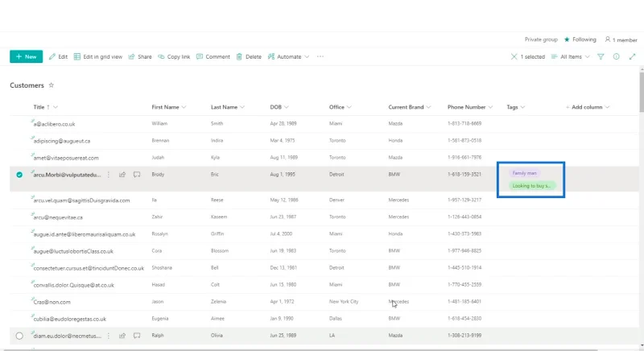This screenshot has width=644, height=351.
Task: Delete the selected item
Action: 249,56
